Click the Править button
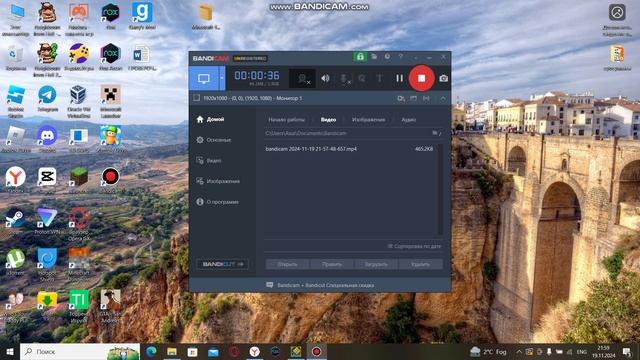Screen dimensions: 640x360 click(x=332, y=264)
